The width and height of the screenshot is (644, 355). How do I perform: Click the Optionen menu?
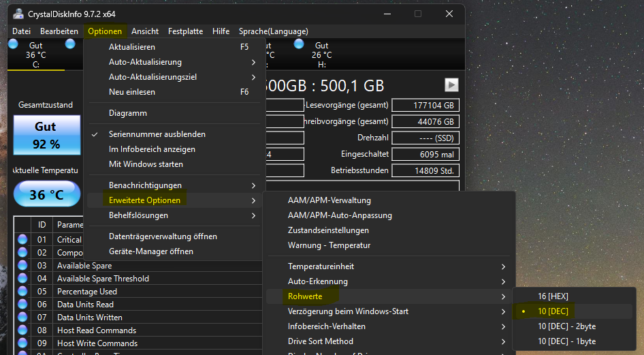(x=105, y=31)
